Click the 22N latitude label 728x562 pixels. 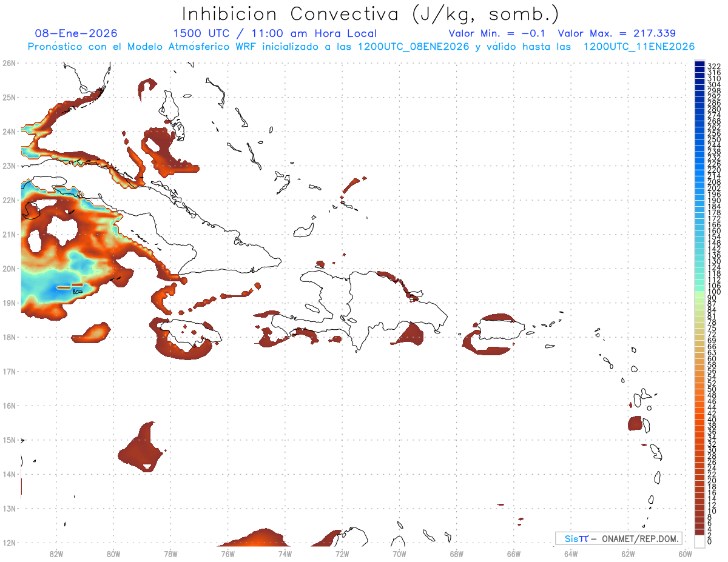click(x=9, y=200)
